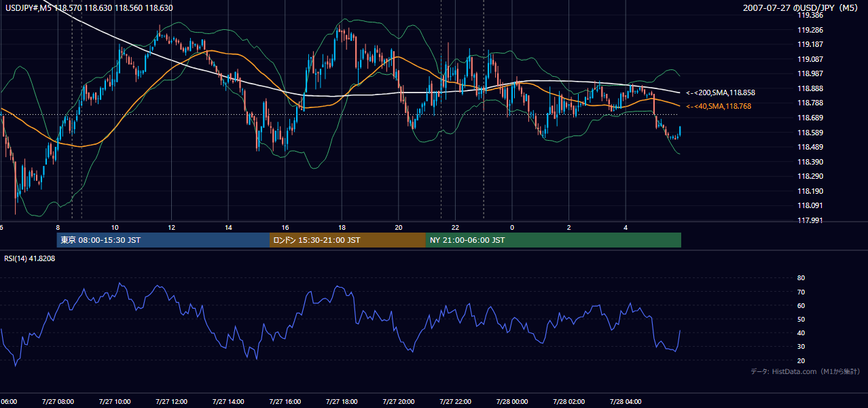Click the 7/27 20:00 bottom time label
The height and width of the screenshot is (408, 868).
(x=399, y=402)
